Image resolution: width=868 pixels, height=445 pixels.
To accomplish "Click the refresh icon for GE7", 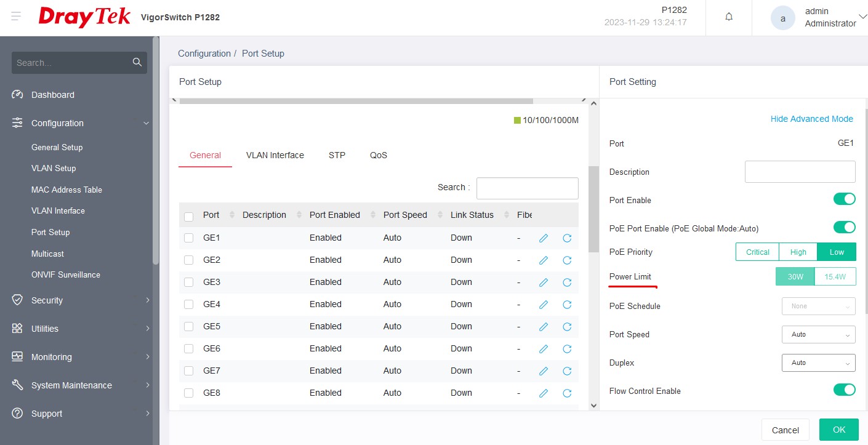I will click(x=567, y=371).
